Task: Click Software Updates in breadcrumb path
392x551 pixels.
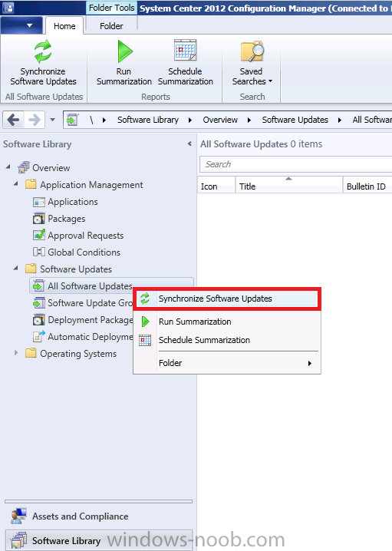Action: coord(295,120)
